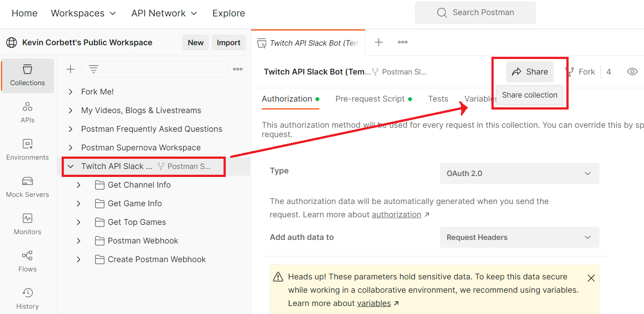Open the Flows sidebar section
The height and width of the screenshot is (314, 644).
(27, 261)
